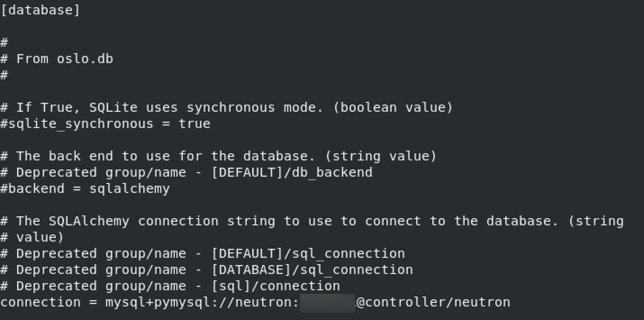Viewport: 644px width, 320px height.
Task: Click '[DEFAULT]/db_backend' deprecated name text
Action: pos(292,172)
